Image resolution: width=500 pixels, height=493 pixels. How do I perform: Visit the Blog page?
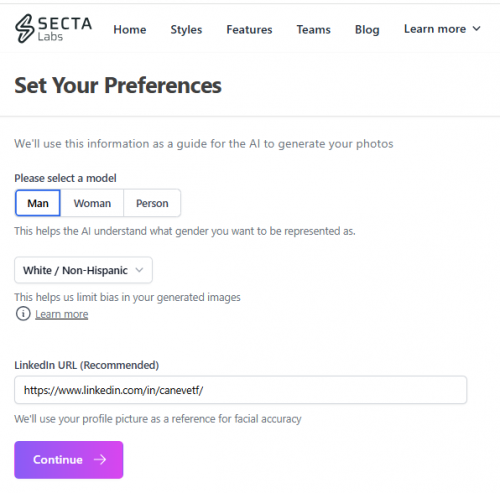pos(367,30)
